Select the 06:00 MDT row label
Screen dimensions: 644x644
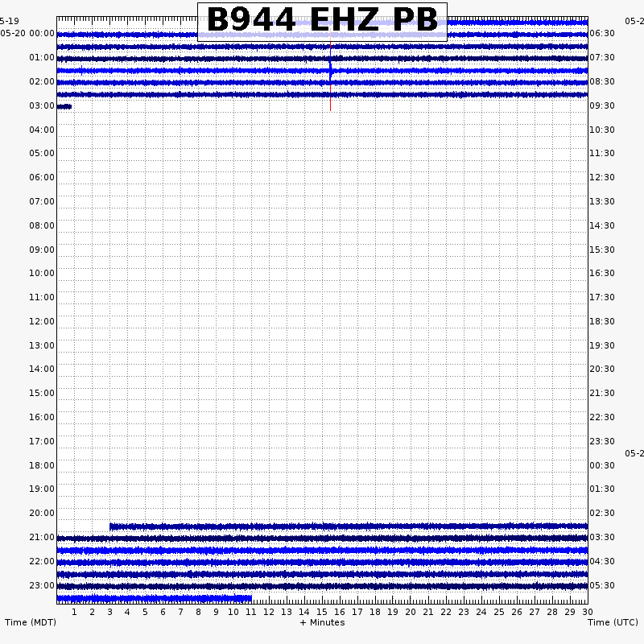coord(42,177)
